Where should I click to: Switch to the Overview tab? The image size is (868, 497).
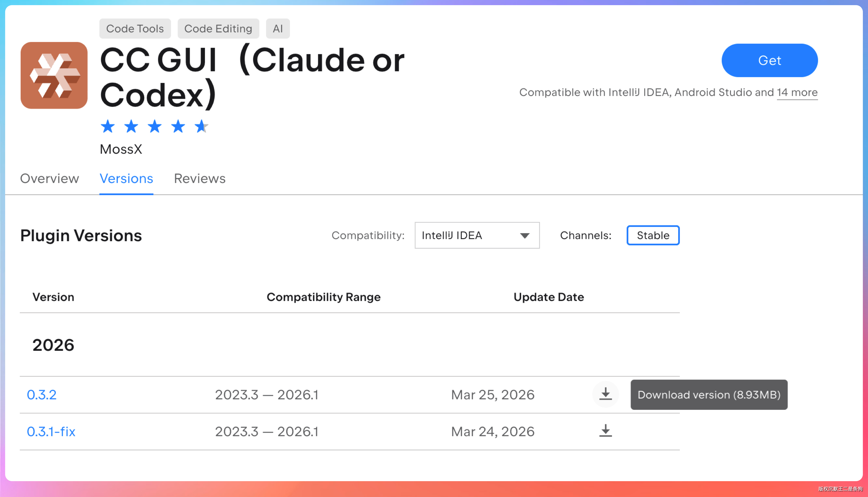[50, 178]
